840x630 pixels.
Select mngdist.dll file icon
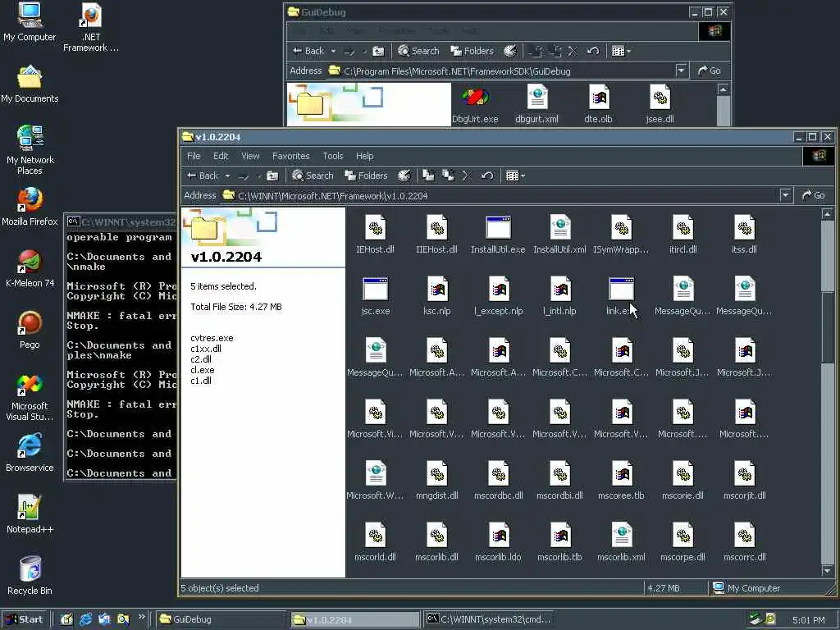[437, 473]
